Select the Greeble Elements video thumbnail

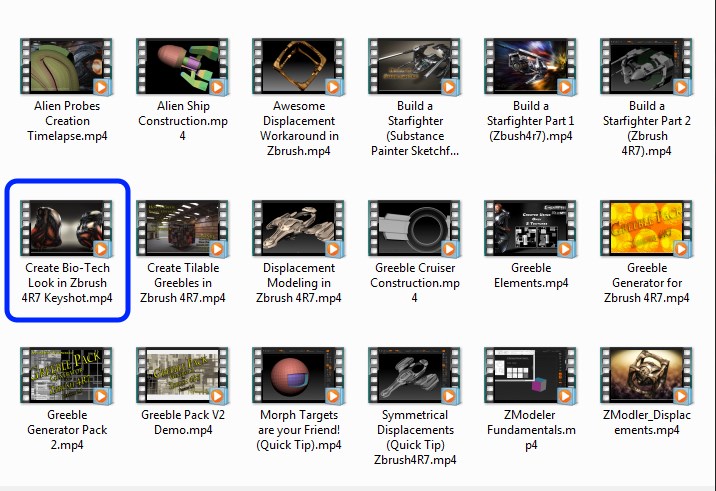click(531, 228)
